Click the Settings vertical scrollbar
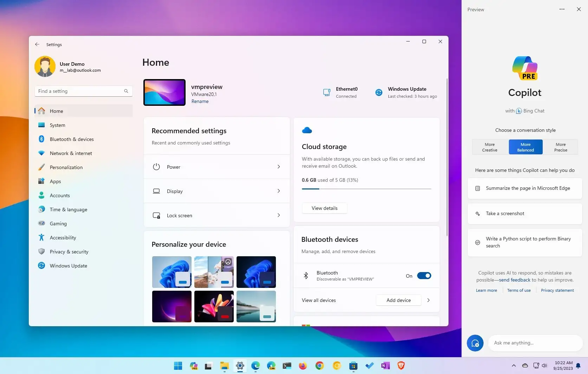The width and height of the screenshot is (588, 374). click(x=447, y=157)
